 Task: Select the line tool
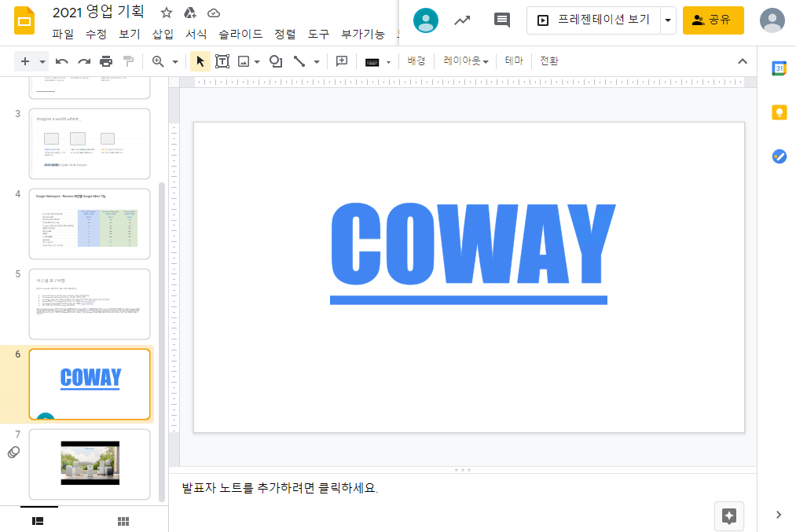pos(299,61)
